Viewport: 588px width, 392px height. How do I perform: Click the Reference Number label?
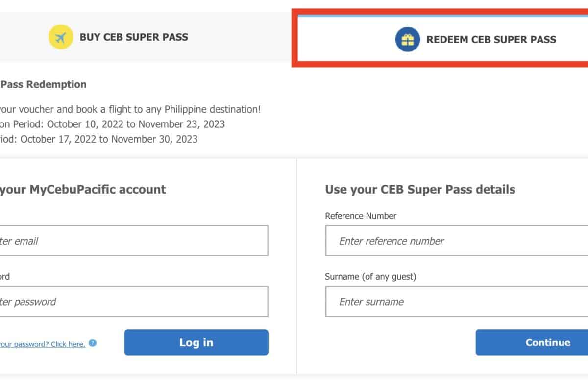point(361,216)
